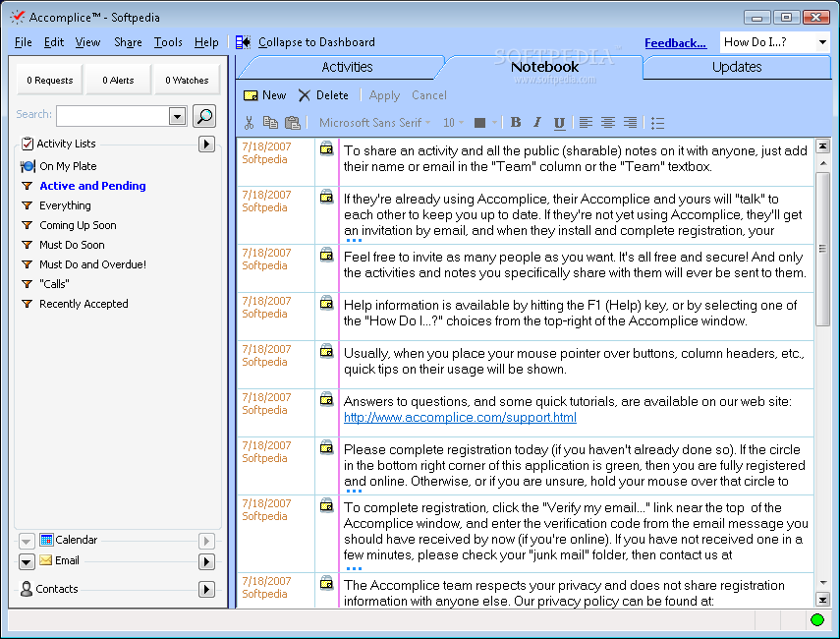Viewport: 840px width, 639px height.
Task: Select the Recently Accepted list
Action: pos(84,304)
